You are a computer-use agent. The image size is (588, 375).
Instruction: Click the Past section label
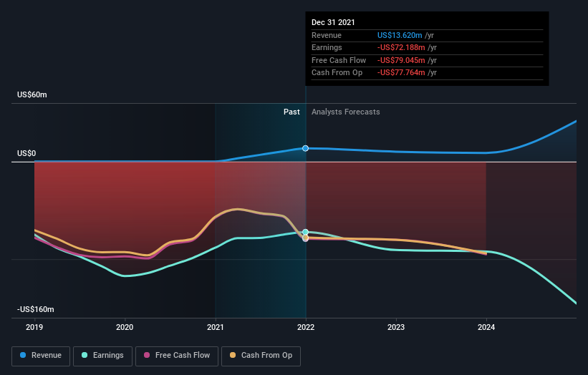coord(291,112)
